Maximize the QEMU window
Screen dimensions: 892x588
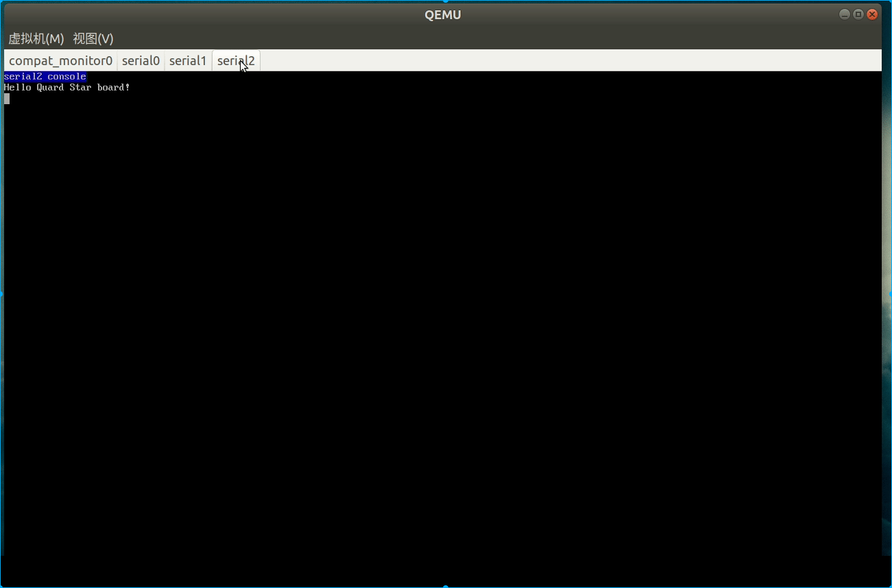tap(858, 14)
